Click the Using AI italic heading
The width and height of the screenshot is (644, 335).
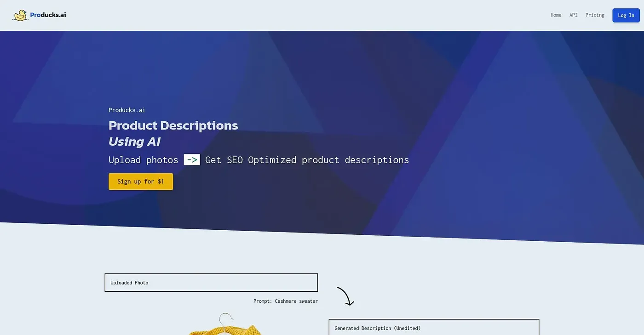tap(134, 142)
